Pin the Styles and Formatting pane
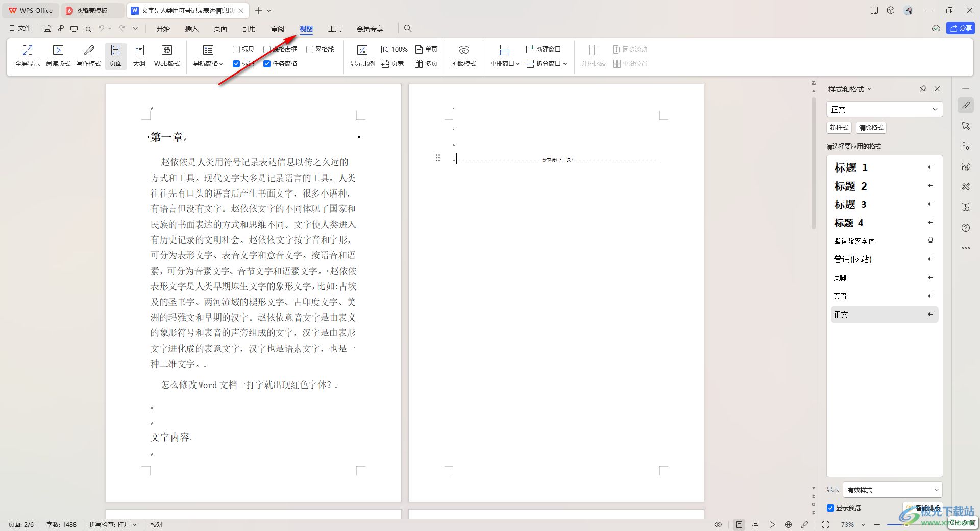980x531 pixels. pyautogui.click(x=923, y=89)
